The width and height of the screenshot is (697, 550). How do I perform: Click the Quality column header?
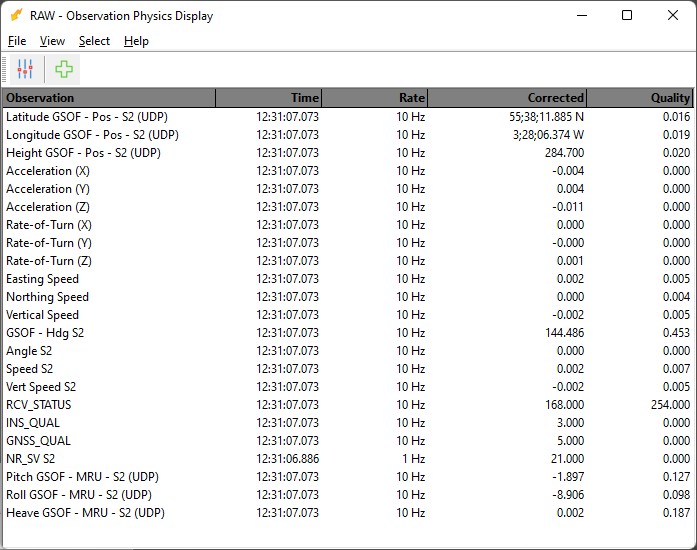(640, 98)
